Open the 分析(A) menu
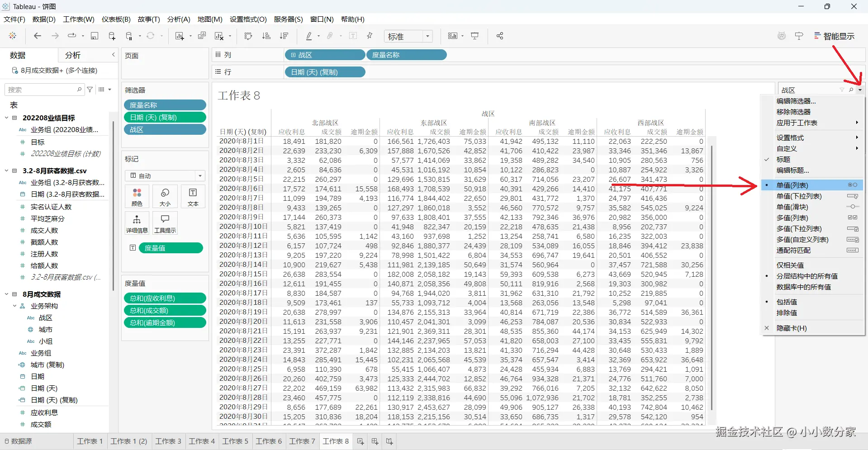The width and height of the screenshot is (868, 450). (179, 19)
